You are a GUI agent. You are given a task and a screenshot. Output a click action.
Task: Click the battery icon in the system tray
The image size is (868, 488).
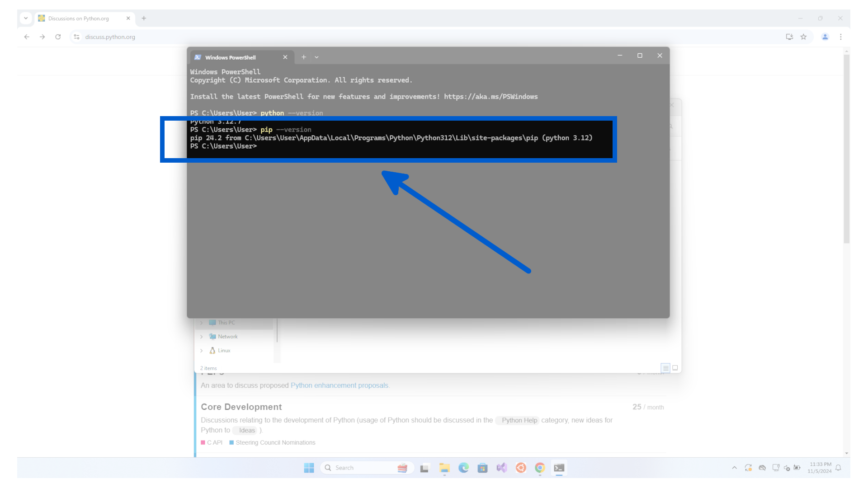pos(797,468)
